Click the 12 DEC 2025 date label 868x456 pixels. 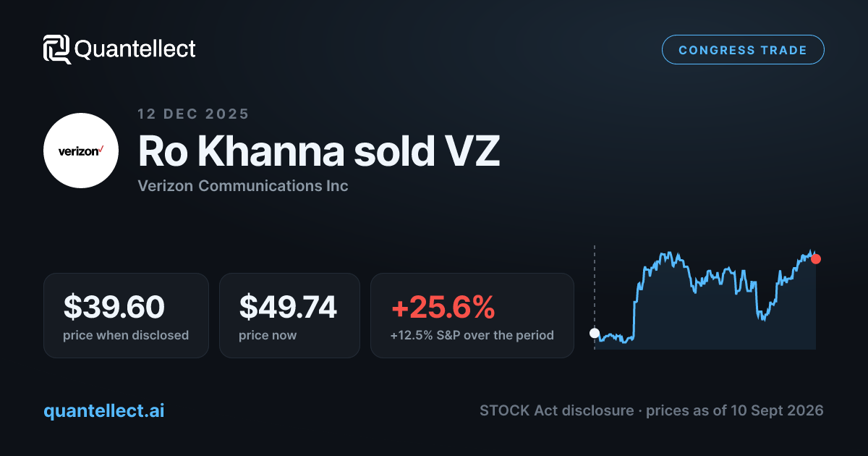[x=193, y=114]
